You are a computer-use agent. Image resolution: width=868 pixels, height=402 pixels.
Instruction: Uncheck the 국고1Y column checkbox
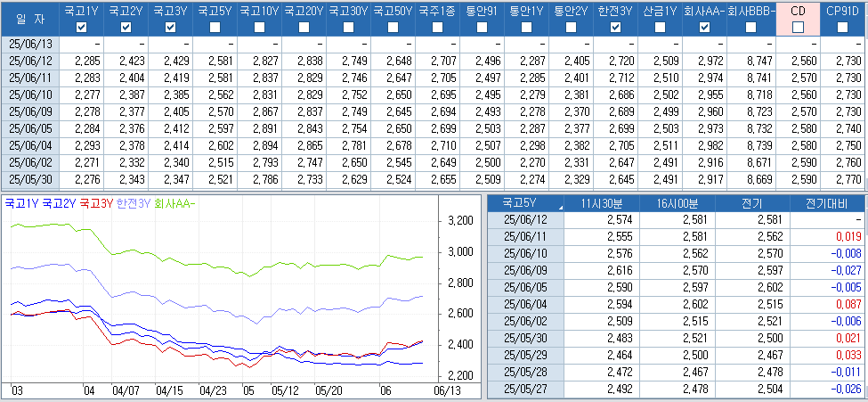tap(82, 28)
